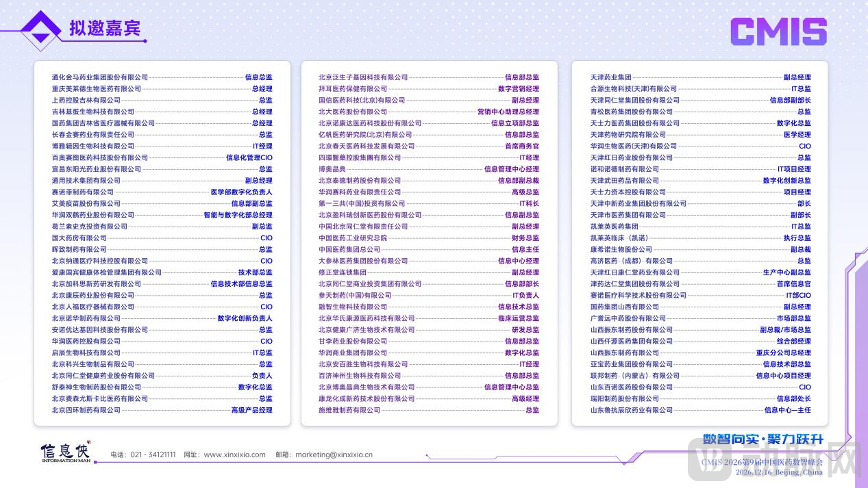Click 安诺优达基因科技有限公司
This screenshot has height=488, width=868.
coord(92,330)
